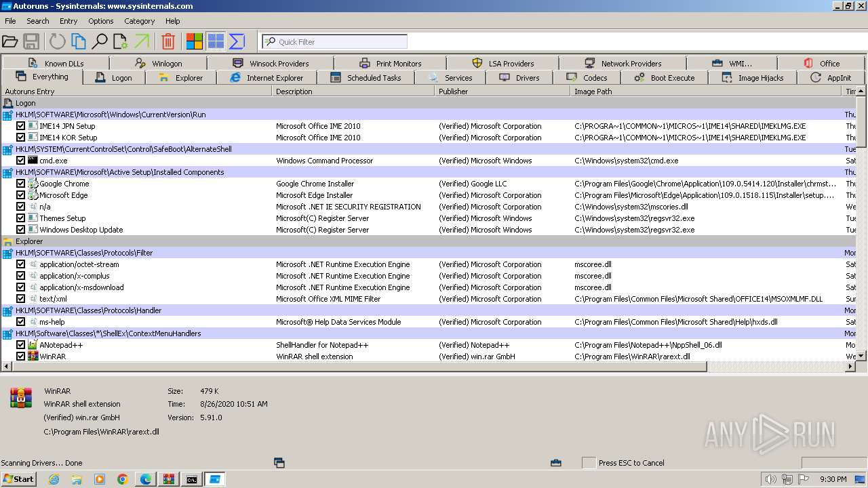Toggle the colored Windows-logo filter icon

pos(195,41)
